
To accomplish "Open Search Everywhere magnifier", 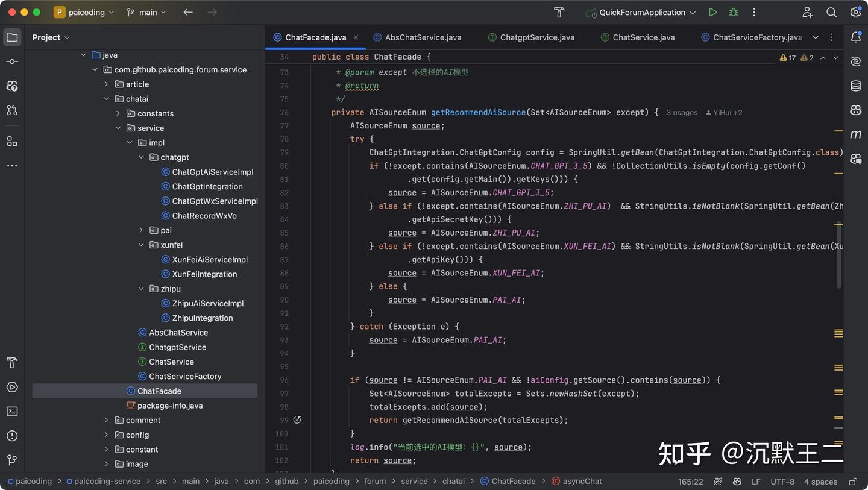I will (831, 12).
